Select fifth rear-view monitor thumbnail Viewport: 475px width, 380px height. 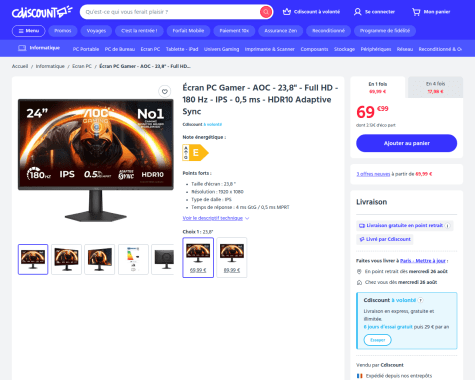pyautogui.click(x=163, y=259)
